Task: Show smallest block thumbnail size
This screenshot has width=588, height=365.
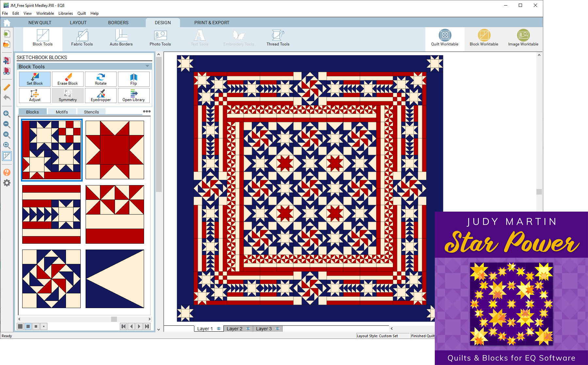Action: [44, 326]
